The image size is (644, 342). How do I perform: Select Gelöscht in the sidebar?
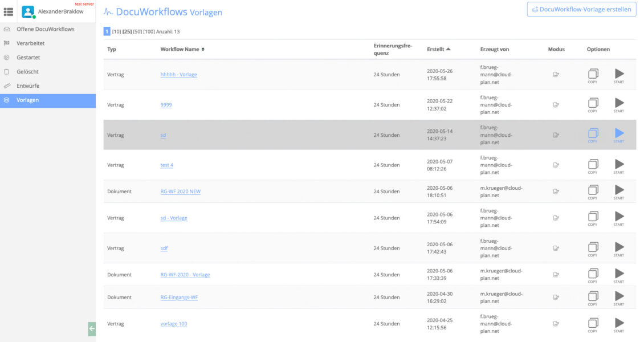[x=28, y=72]
